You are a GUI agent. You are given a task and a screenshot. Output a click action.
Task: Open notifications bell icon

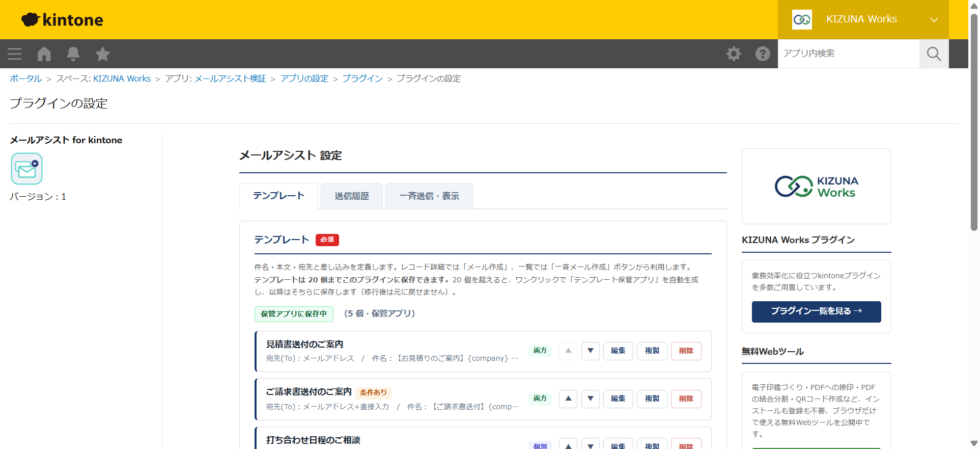pos(73,54)
